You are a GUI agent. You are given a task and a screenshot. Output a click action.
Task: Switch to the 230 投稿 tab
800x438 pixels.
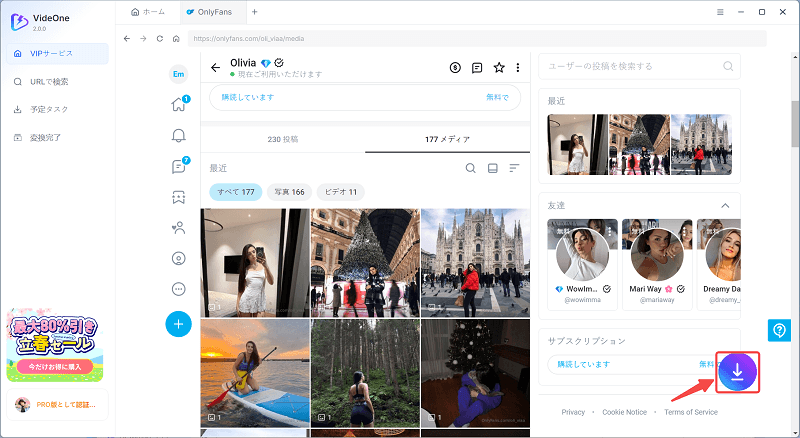[x=282, y=139]
